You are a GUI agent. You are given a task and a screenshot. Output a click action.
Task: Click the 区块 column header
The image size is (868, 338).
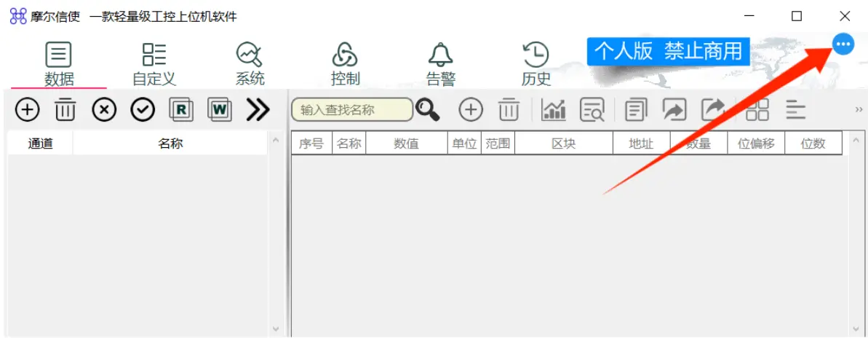[x=564, y=144]
